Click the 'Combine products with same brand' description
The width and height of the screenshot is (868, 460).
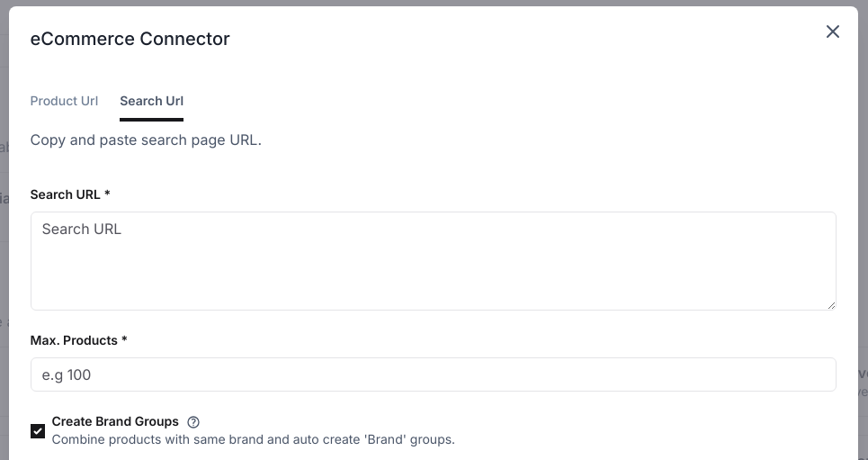(253, 440)
